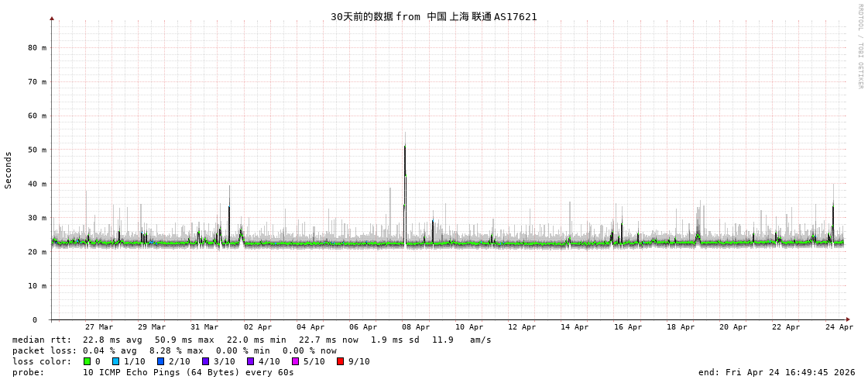This screenshot has height=383, width=868.
Task: Select the 4/10 loss color swatch
Action: pos(250,361)
